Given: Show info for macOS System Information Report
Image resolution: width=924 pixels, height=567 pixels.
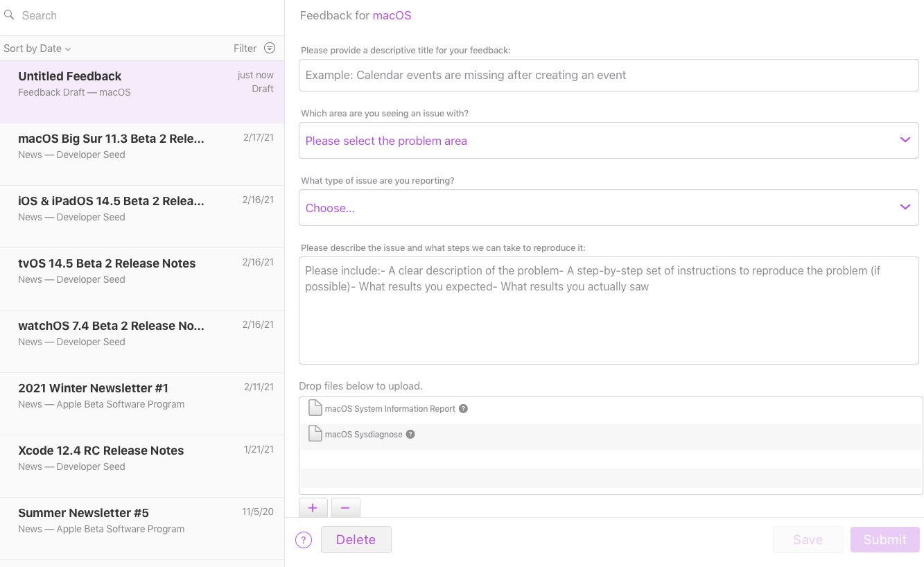Looking at the screenshot, I should [464, 408].
